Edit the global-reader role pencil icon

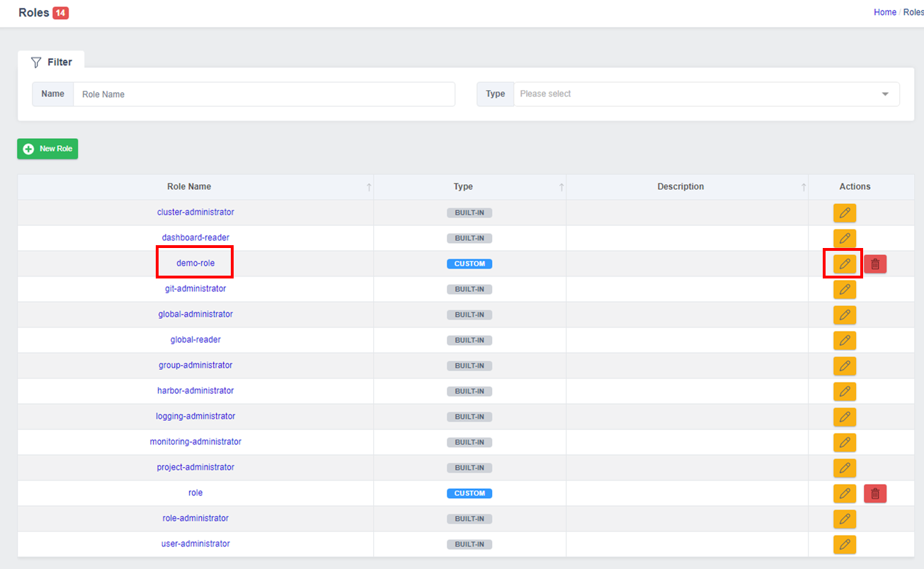pyautogui.click(x=844, y=340)
